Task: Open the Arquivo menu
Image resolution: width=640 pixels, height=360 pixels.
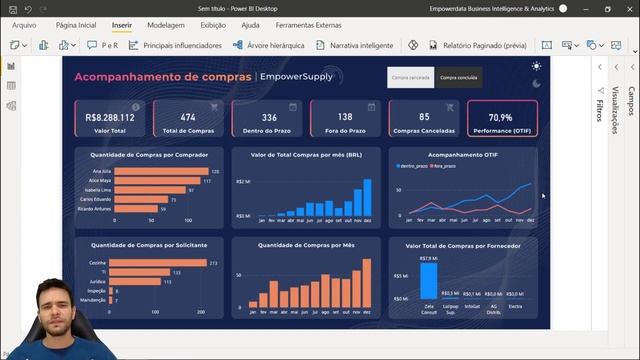Action: click(x=24, y=25)
